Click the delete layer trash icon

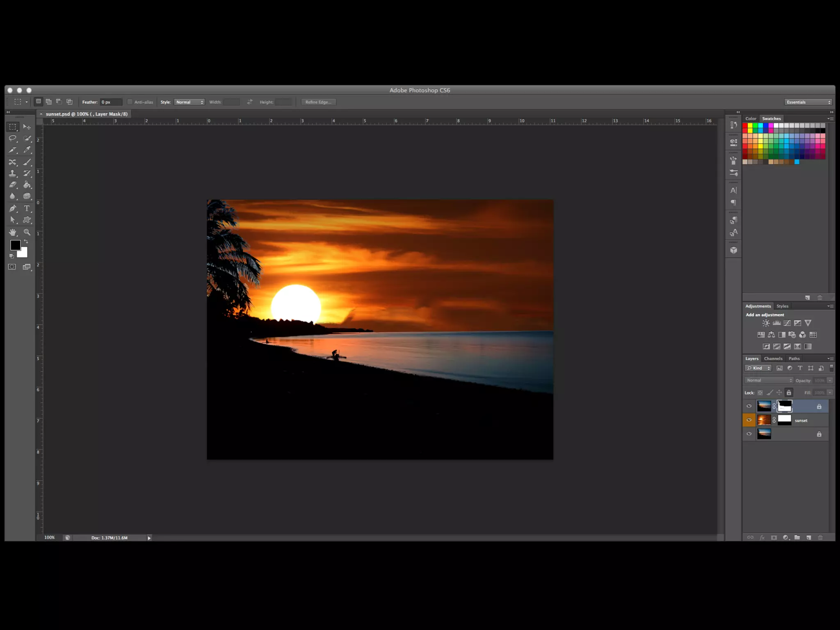point(820,537)
